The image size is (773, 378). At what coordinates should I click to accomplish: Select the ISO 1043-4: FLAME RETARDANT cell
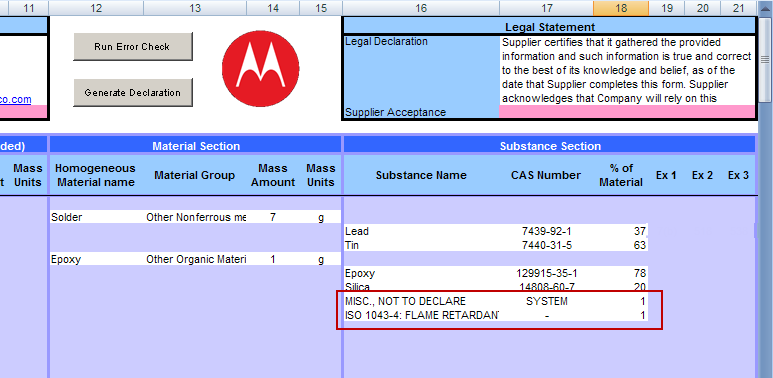point(422,315)
